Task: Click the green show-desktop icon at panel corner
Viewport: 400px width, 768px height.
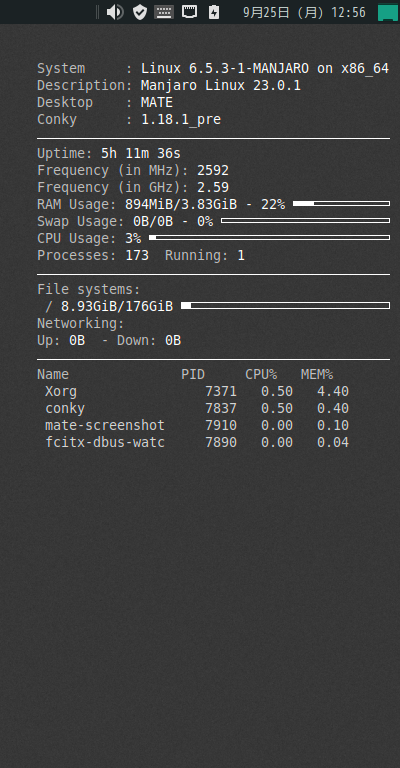Action: pyautogui.click(x=388, y=12)
